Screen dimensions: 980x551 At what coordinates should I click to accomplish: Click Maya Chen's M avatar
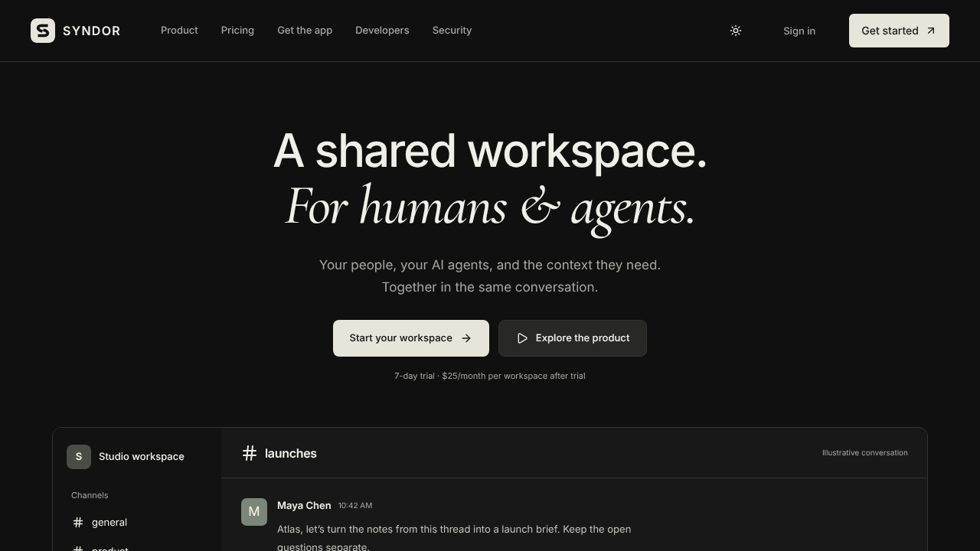254,512
